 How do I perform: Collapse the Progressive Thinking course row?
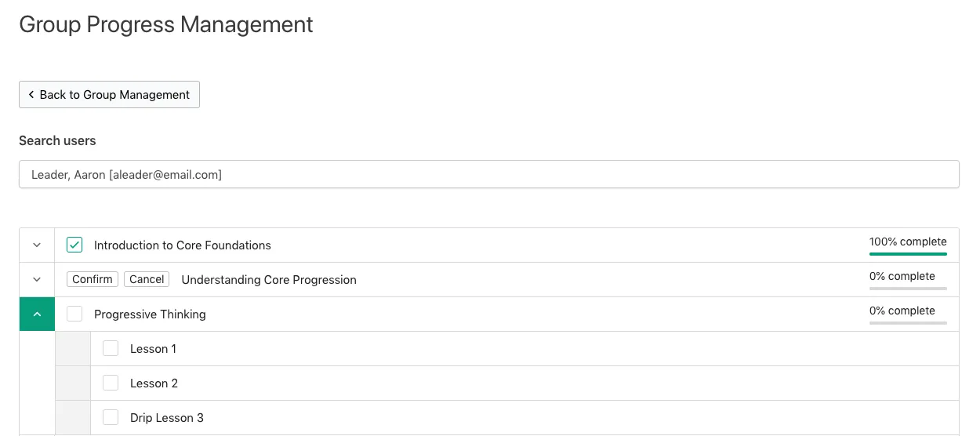coord(37,314)
